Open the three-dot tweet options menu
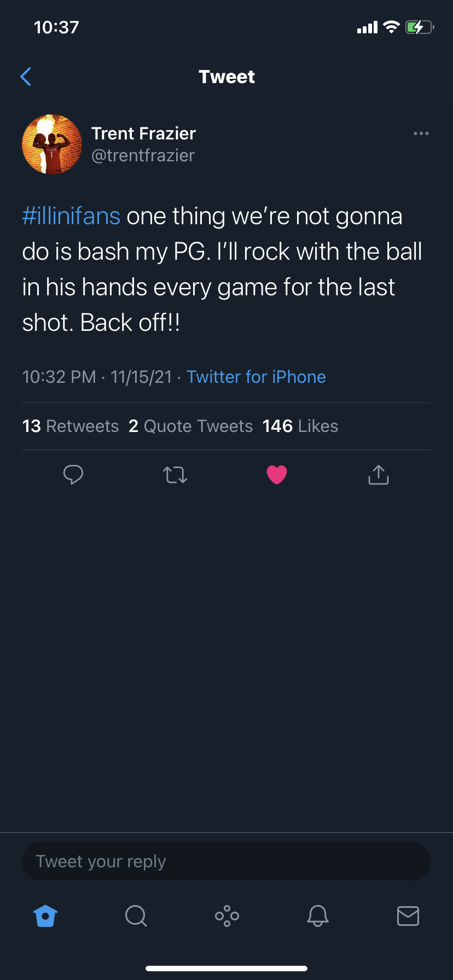Viewport: 453px width, 980px height. [421, 133]
